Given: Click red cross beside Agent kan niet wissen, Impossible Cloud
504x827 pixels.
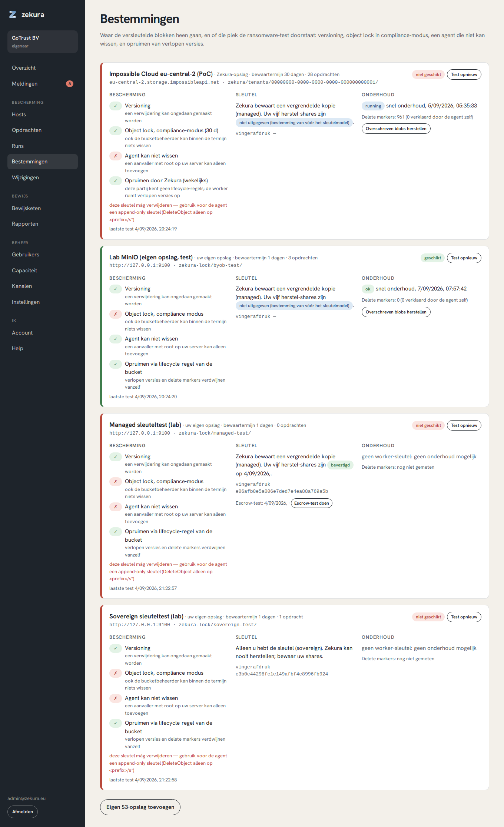Looking at the screenshot, I should click(116, 156).
